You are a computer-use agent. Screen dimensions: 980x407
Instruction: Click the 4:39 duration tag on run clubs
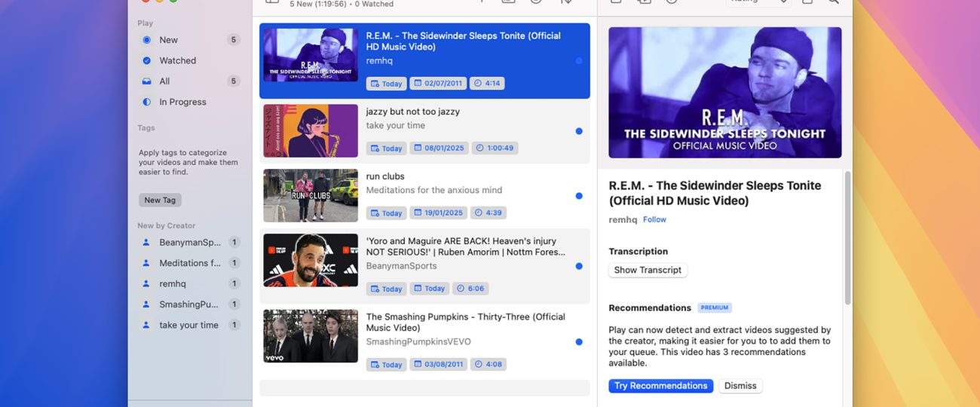(488, 213)
